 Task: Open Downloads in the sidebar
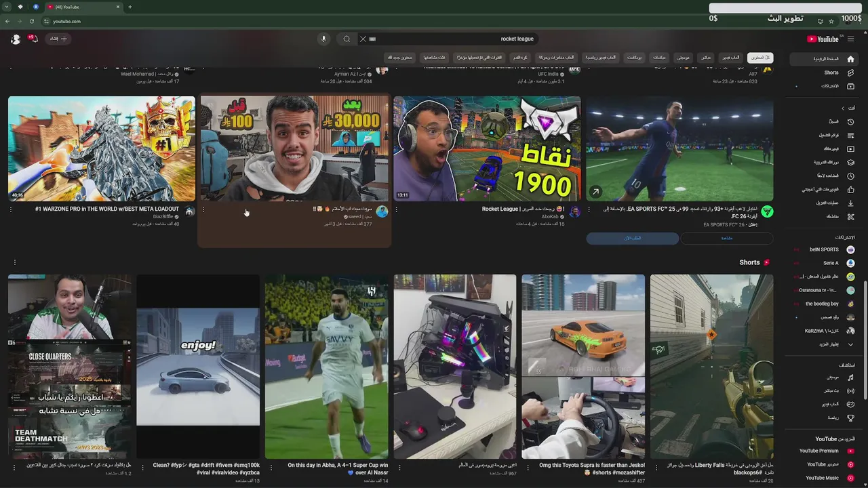(825, 203)
